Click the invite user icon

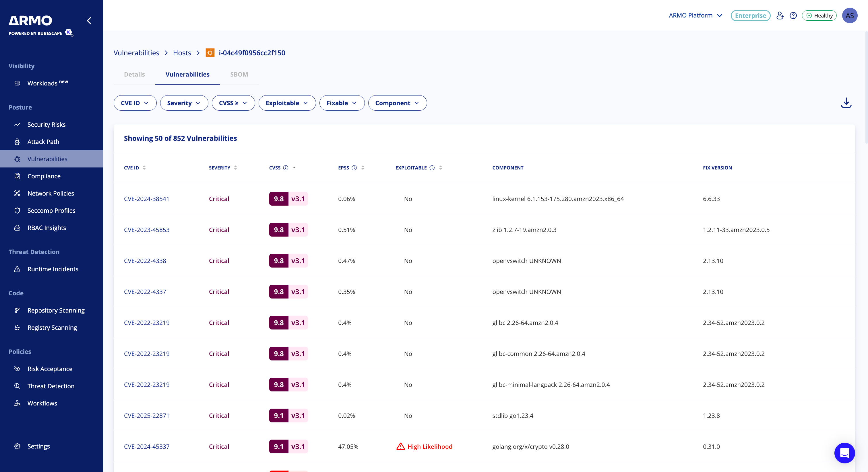pyautogui.click(x=780, y=15)
